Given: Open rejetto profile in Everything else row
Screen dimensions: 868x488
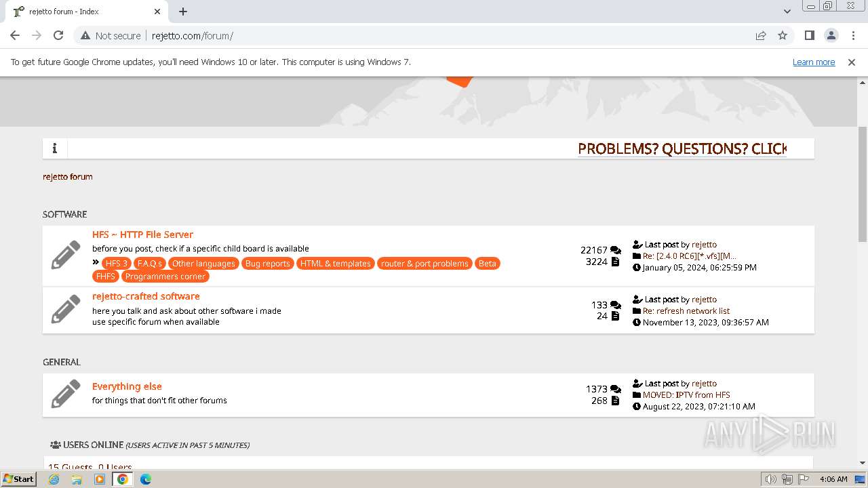Looking at the screenshot, I should (704, 384).
